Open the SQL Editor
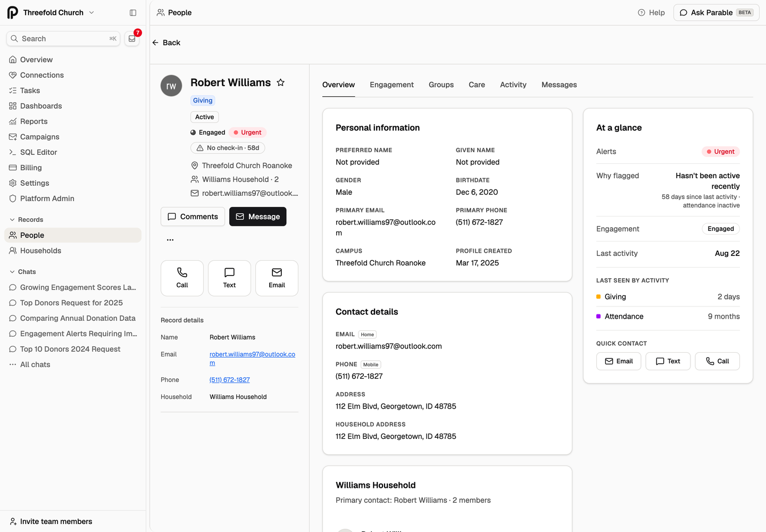Screen dimensions: 766x532 73,152
